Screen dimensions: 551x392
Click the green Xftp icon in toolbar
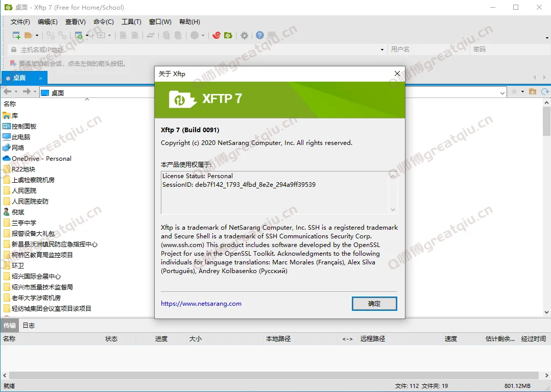pos(228,35)
